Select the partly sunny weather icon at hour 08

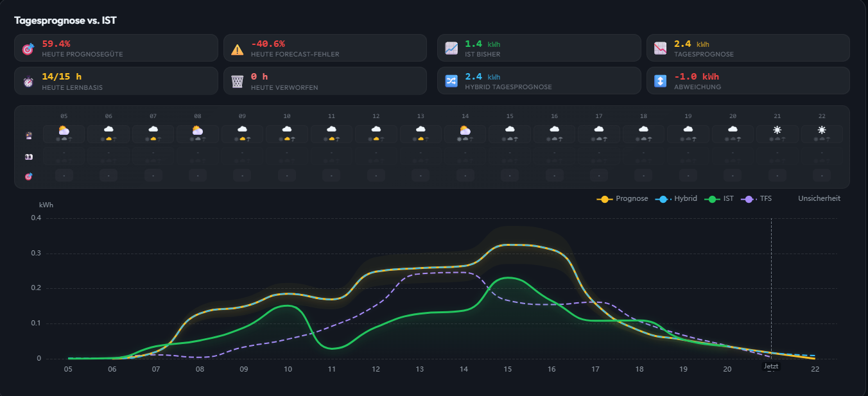pos(198,130)
